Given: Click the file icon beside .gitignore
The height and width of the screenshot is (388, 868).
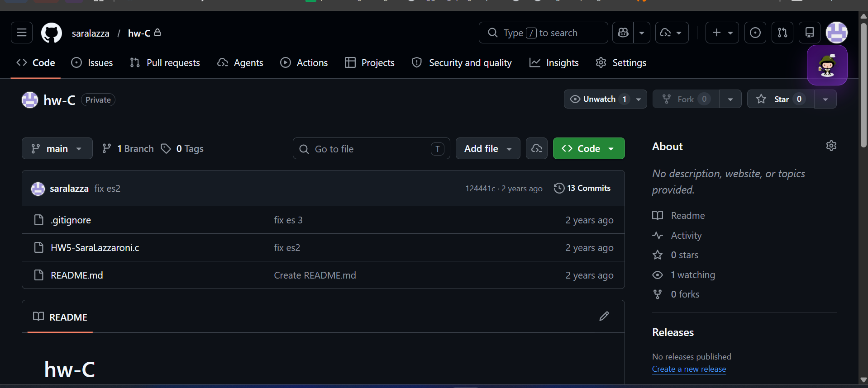Looking at the screenshot, I should pyautogui.click(x=39, y=220).
